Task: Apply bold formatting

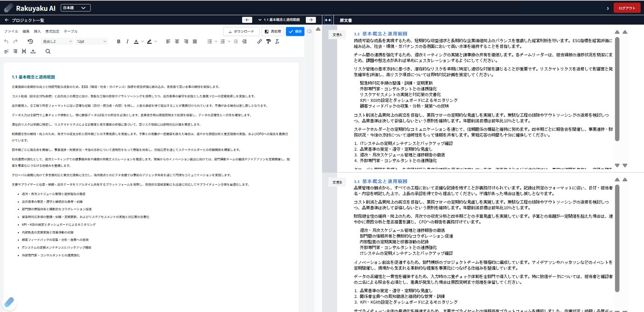Action: click(x=119, y=41)
